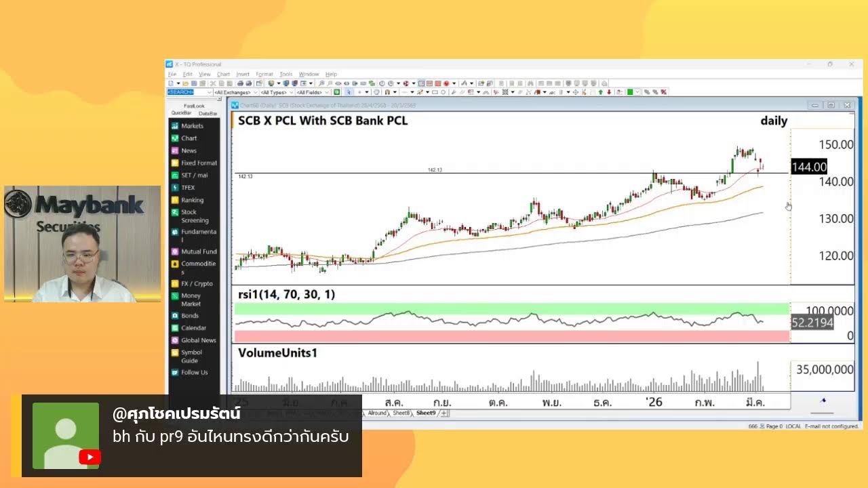Open SET / mai in sidebar

click(189, 175)
